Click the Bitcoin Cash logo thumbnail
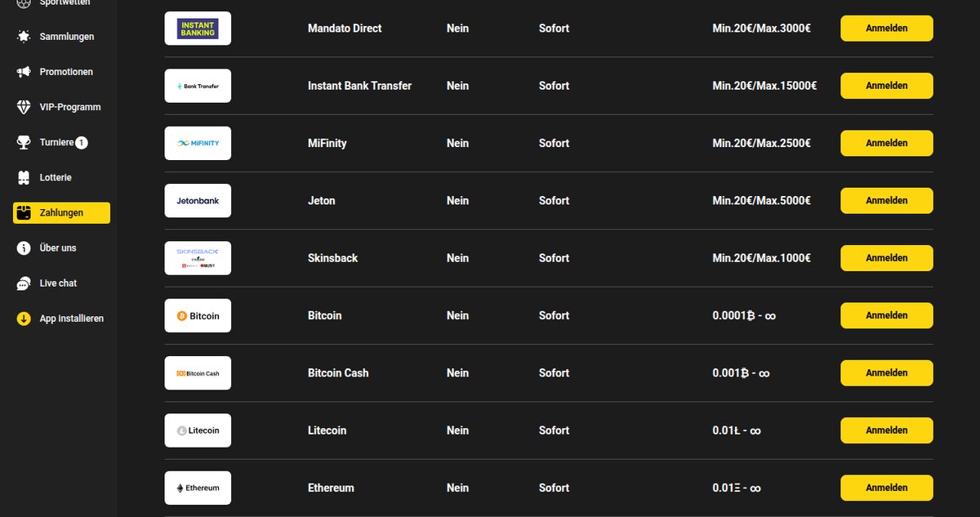 (x=198, y=372)
